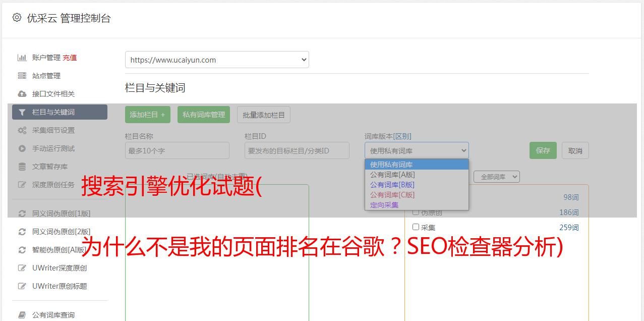644x321 pixels.
Task: Click the red 充值 link
Action: click(70, 58)
